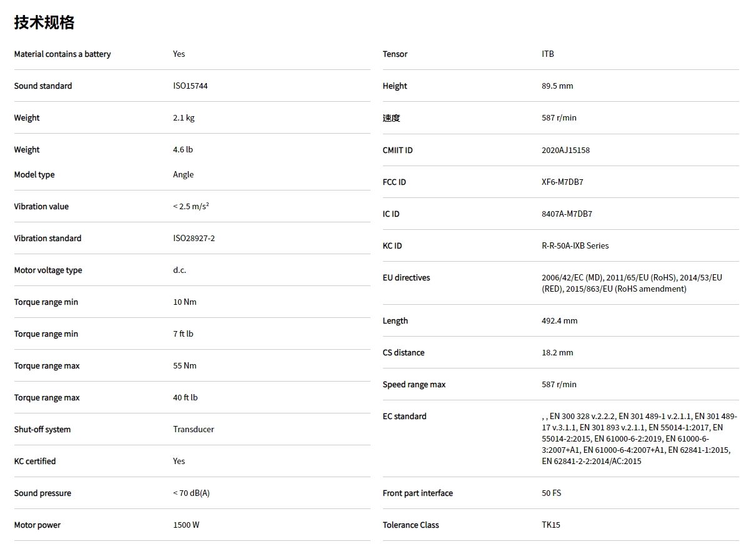
Task: Click the 492.4 mm length value
Action: [559, 321]
